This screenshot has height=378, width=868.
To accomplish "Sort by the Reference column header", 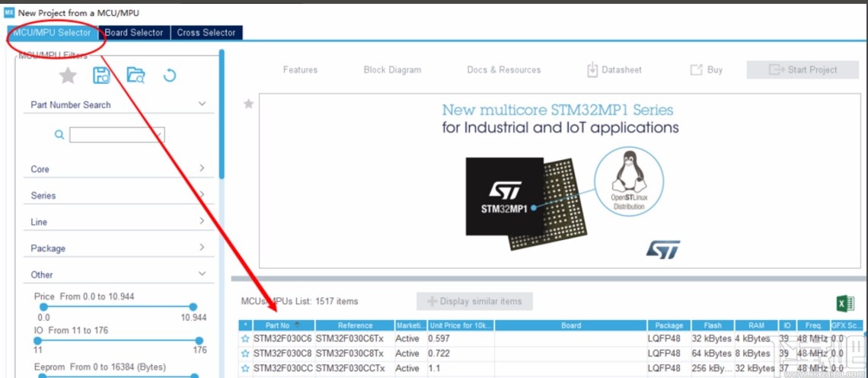I will point(355,325).
